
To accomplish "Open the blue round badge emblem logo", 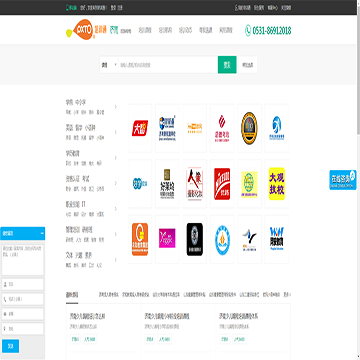I will [222, 239].
